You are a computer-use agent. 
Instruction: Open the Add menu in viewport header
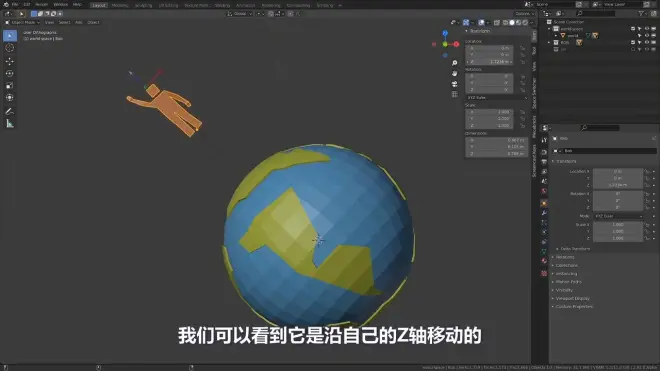[x=79, y=22]
